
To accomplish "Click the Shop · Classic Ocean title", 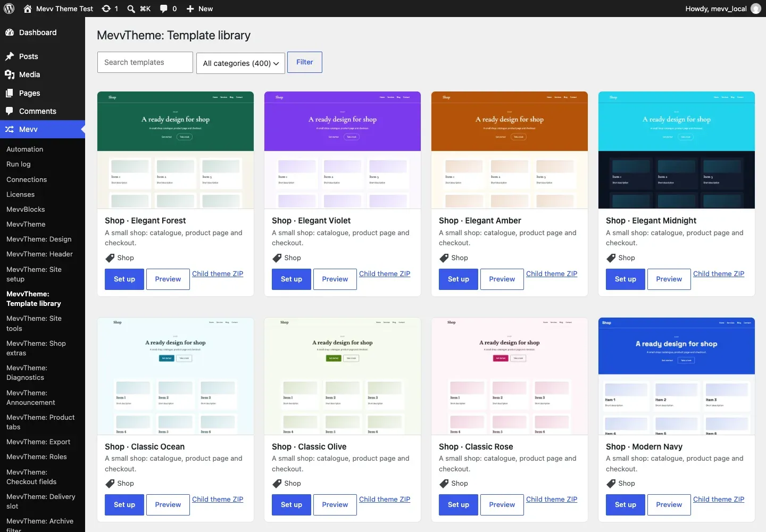I will tap(145, 447).
